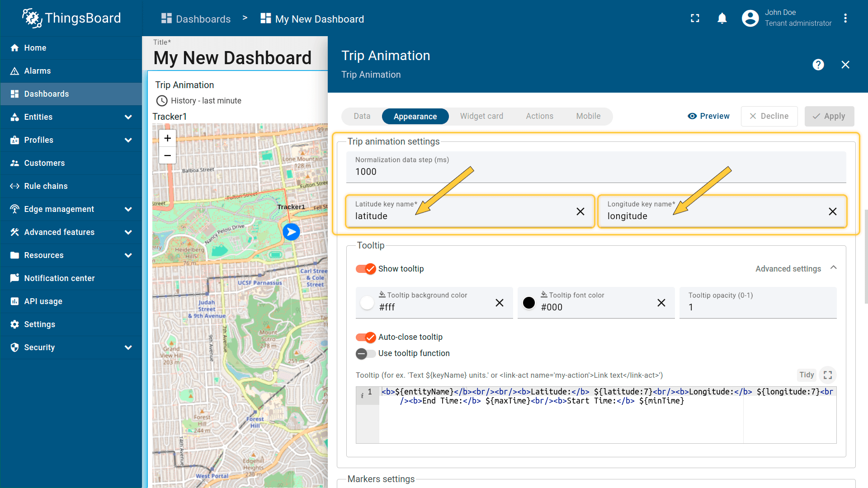The width and height of the screenshot is (868, 488).
Task: Open the Mobile tab
Action: (588, 116)
